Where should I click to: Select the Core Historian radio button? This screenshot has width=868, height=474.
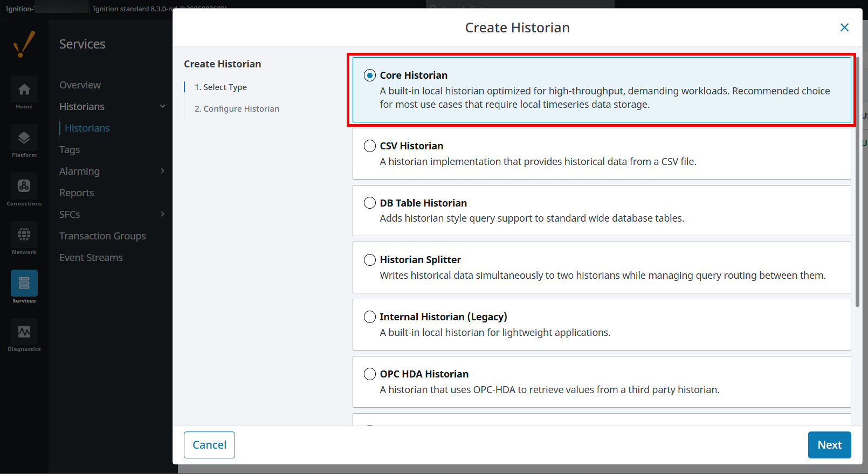pyautogui.click(x=370, y=75)
